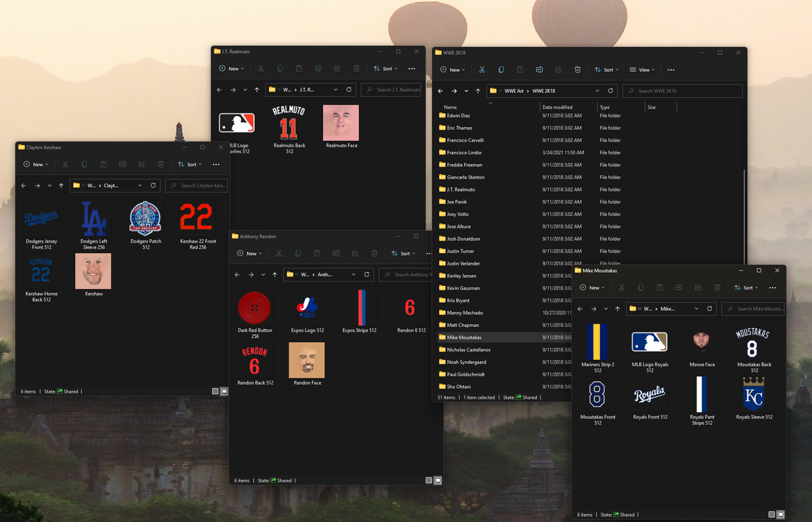Screen dimensions: 812x522
Task: Click Copy icon in WWE 2K18 window toolbar
Action: pyautogui.click(x=501, y=70)
